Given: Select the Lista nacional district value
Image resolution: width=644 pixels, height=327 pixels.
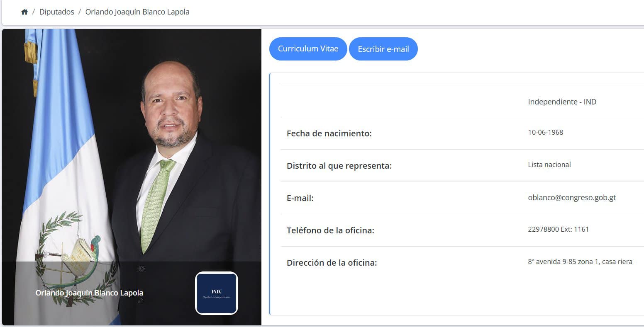Looking at the screenshot, I should coord(549,165).
